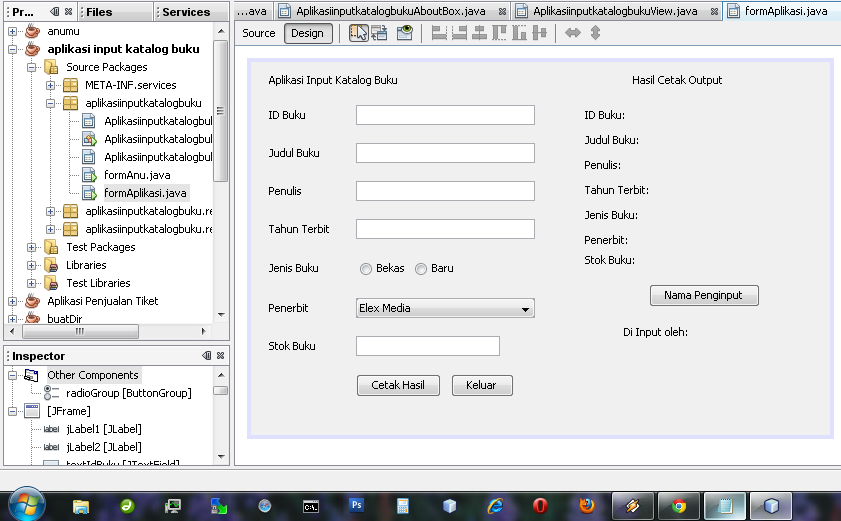This screenshot has height=521, width=841.
Task: Minimize the Projects panel with its slide icon
Action: click(x=54, y=11)
